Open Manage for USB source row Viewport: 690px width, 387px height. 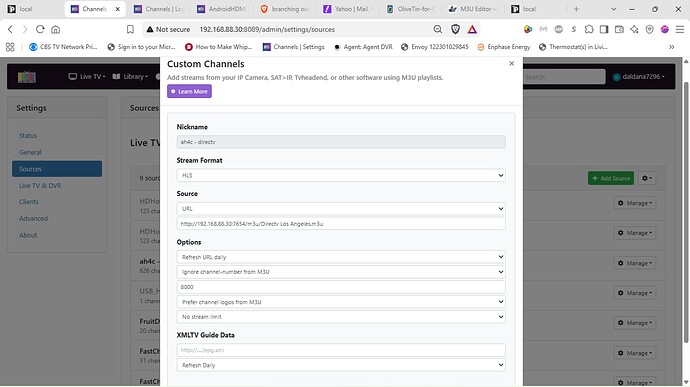(635, 293)
